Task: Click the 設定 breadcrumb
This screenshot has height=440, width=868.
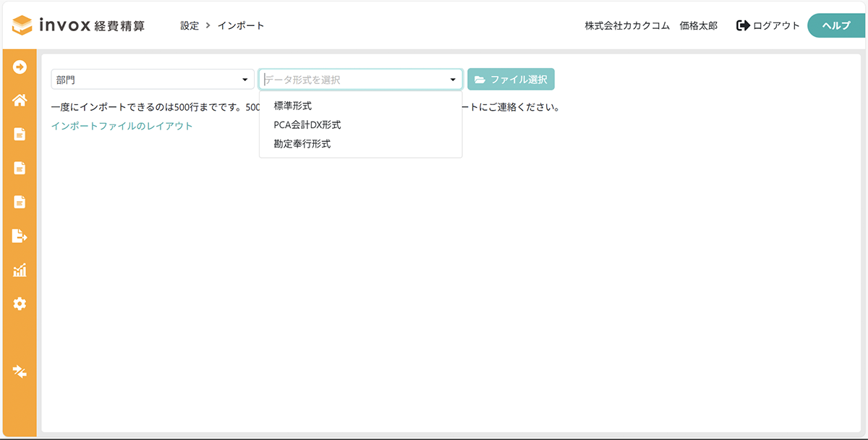Action: pyautogui.click(x=190, y=25)
